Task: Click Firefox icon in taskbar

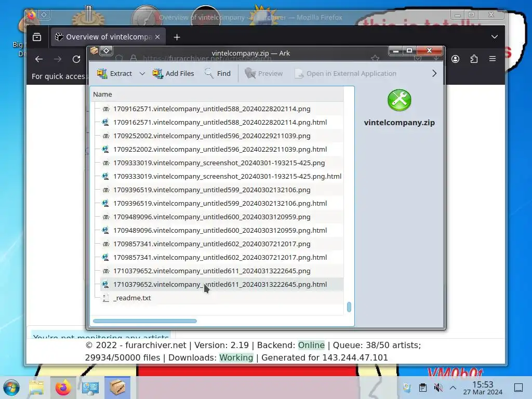Action: click(x=63, y=388)
